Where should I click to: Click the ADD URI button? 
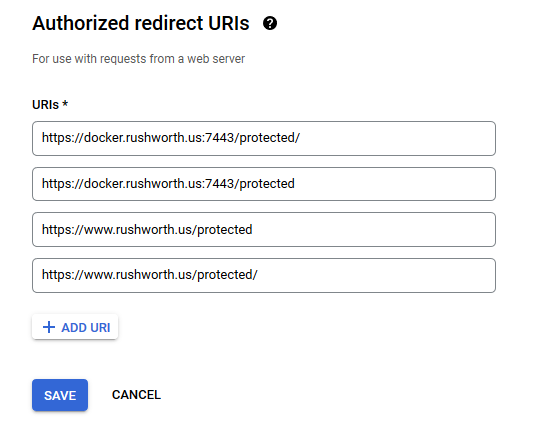(x=75, y=327)
